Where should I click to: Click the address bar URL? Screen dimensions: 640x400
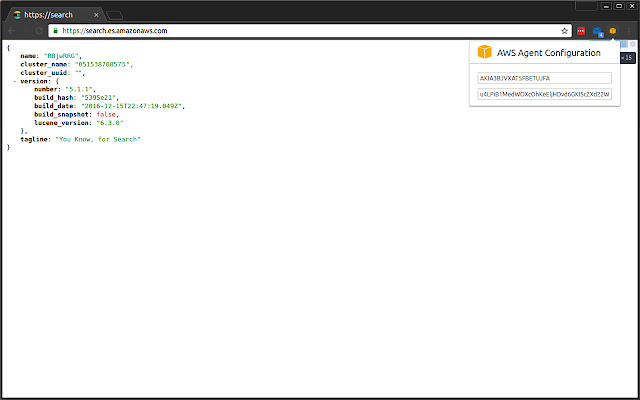pos(115,31)
